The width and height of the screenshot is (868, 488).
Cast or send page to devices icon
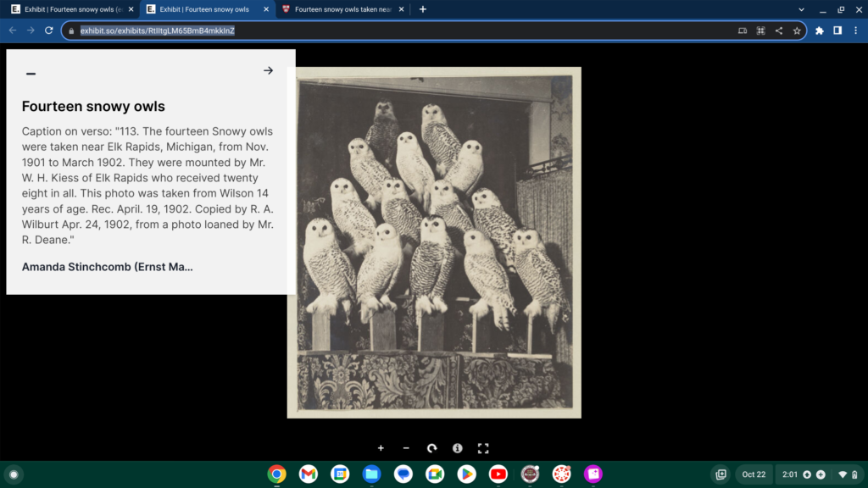[x=743, y=31]
